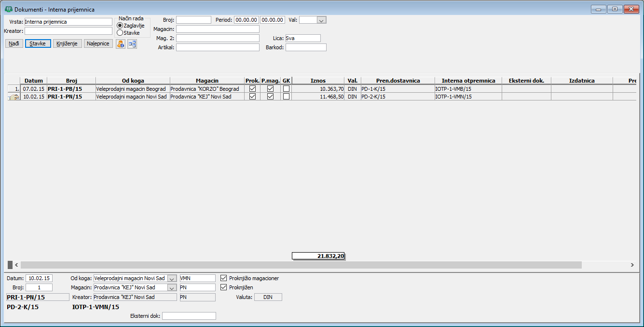644x327 pixels.
Task: Click the Pren.dostavnica column header
Action: (398, 81)
